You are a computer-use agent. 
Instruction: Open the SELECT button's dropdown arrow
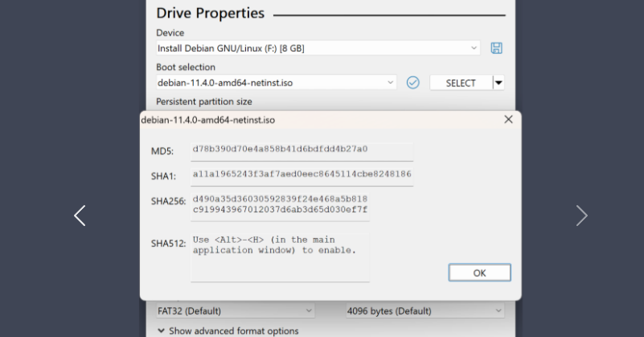point(498,83)
